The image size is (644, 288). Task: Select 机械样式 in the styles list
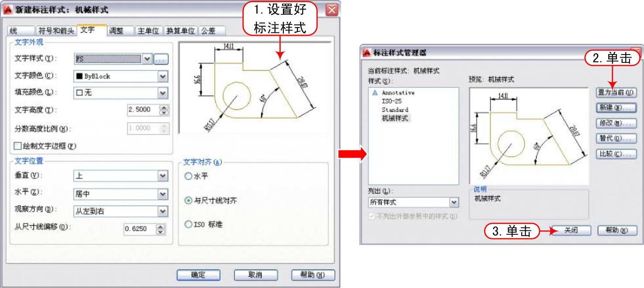pos(395,118)
